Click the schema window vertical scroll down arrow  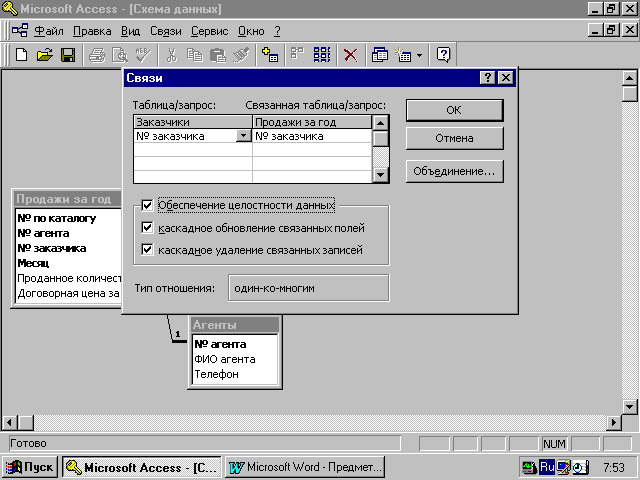pyautogui.click(x=629, y=406)
